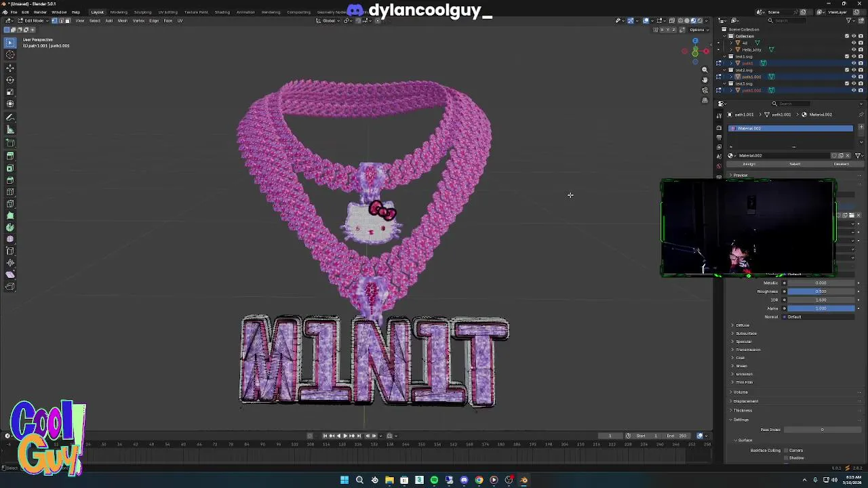This screenshot has height=488, width=868.
Task: Expand the Subsurface section
Action: pos(746,333)
